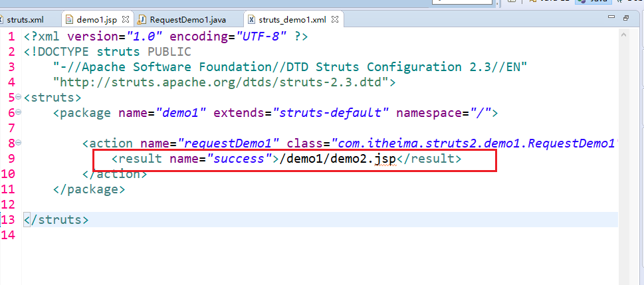
Task: Click the class value com.itheima.struts2.demo1.RequestDemo1
Action: [x=474, y=143]
